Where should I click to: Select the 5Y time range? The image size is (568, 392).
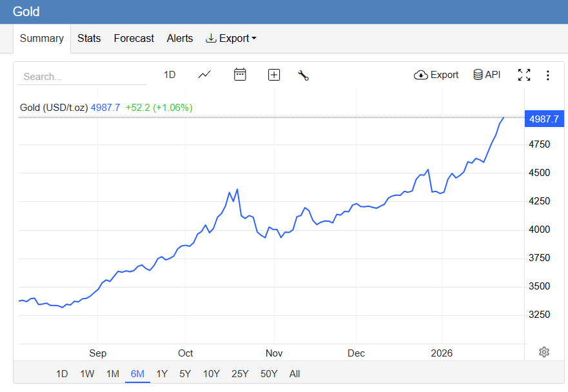pyautogui.click(x=185, y=374)
